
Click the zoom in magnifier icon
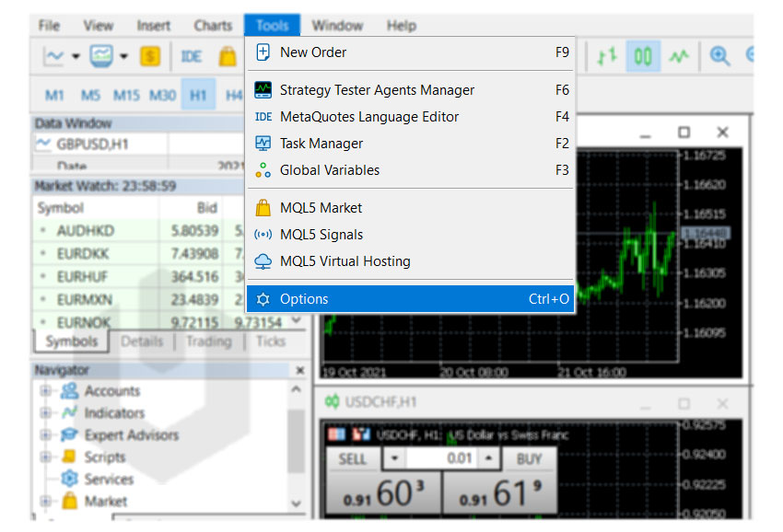pyautogui.click(x=719, y=57)
